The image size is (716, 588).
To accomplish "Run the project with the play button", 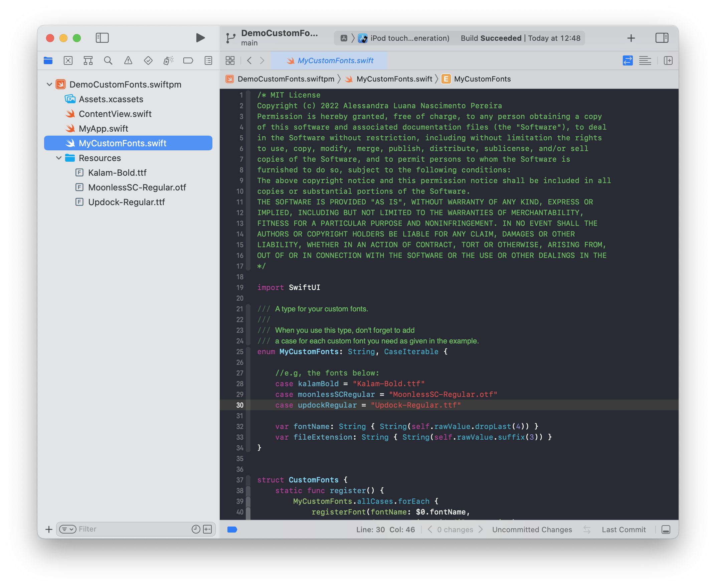I will click(200, 38).
